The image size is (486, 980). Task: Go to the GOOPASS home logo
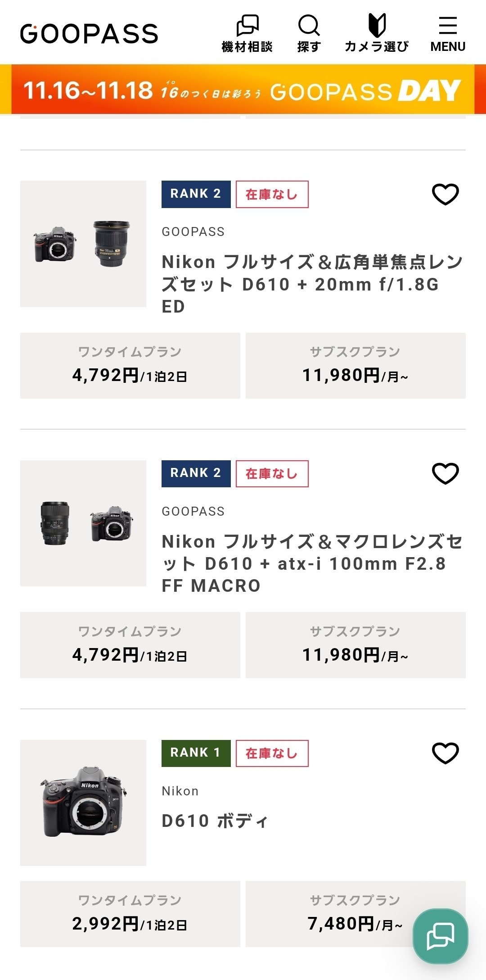point(89,34)
